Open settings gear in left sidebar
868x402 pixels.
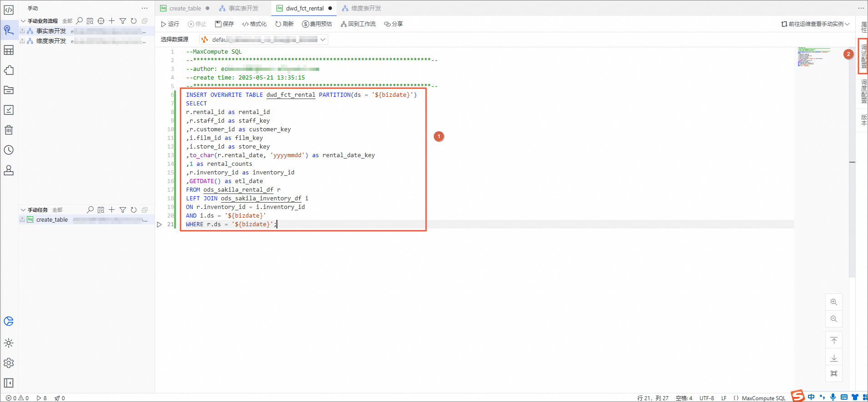(9, 363)
